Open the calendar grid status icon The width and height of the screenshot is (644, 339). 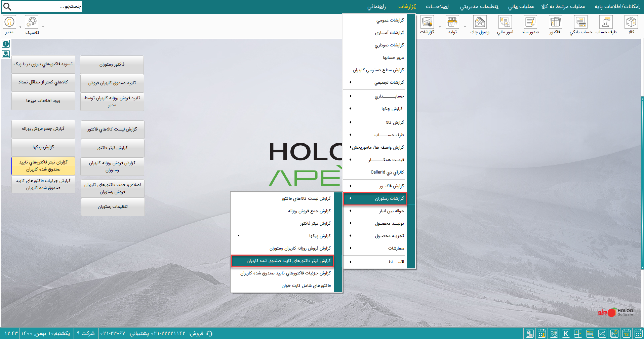[x=639, y=334]
